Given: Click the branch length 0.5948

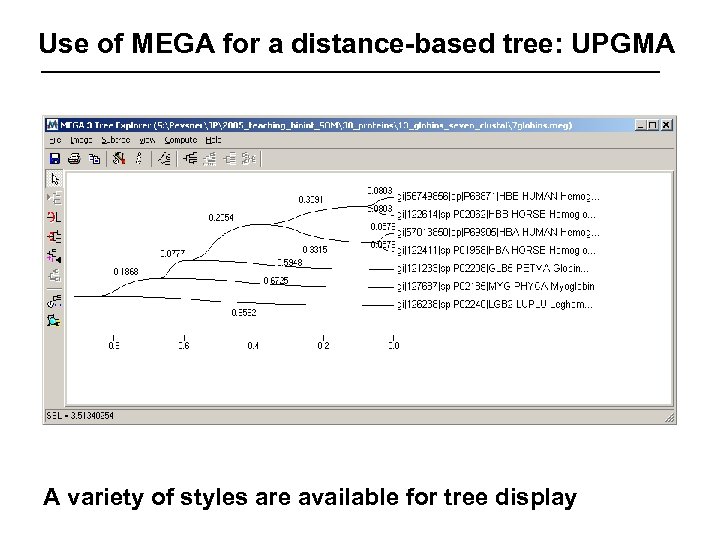Looking at the screenshot, I should pyautogui.click(x=290, y=263).
